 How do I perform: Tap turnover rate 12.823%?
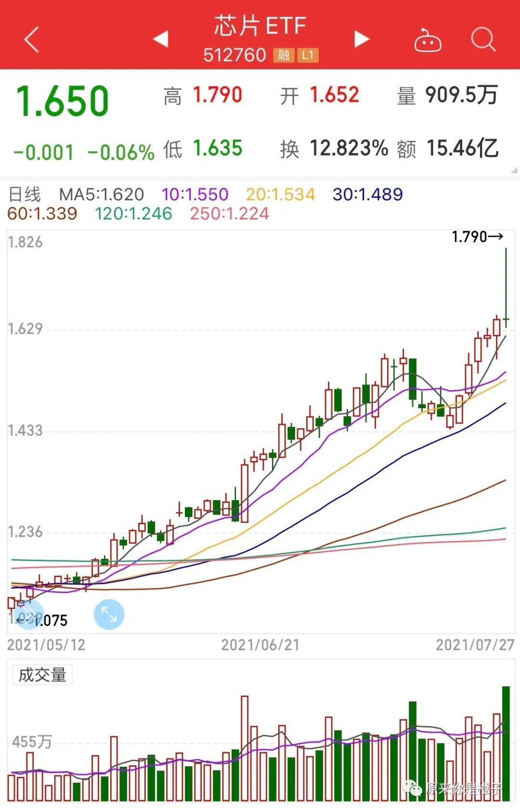[349, 148]
